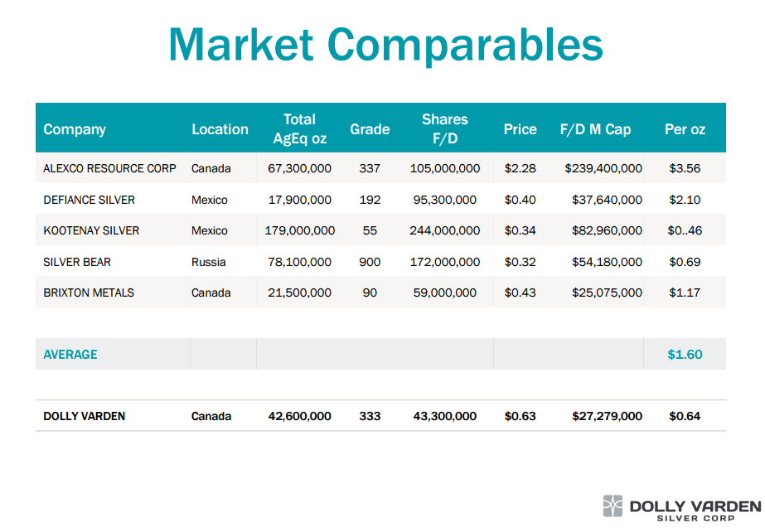Click Canada location for Alexco
The height and width of the screenshot is (532, 765).
(x=211, y=168)
